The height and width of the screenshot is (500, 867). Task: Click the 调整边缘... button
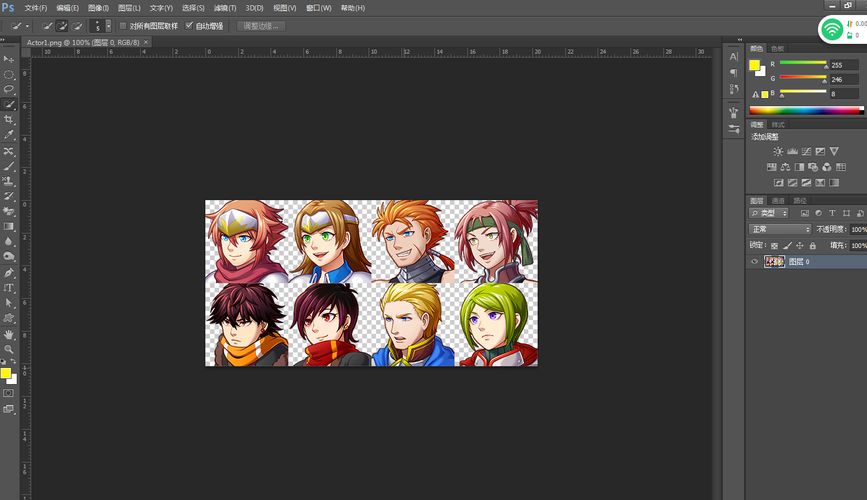261,26
